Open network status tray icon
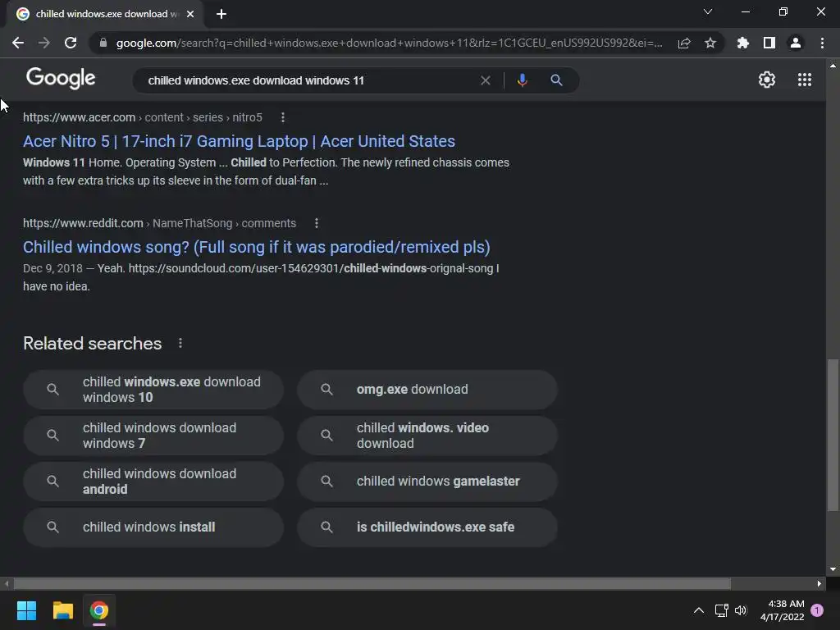 coord(721,610)
